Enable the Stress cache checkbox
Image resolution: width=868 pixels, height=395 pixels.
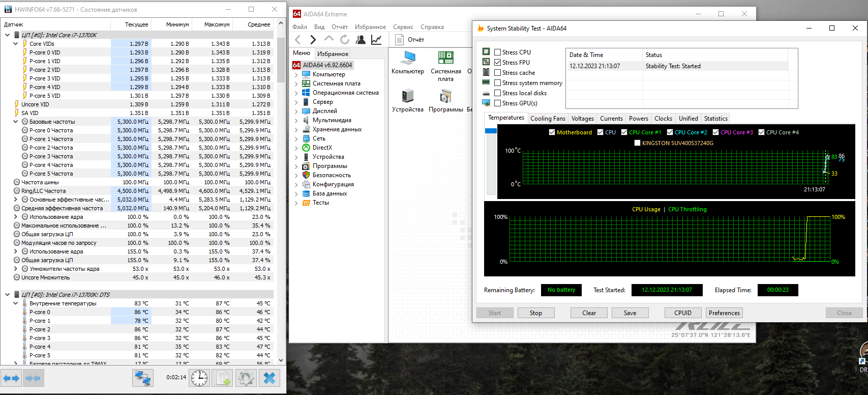(x=498, y=73)
